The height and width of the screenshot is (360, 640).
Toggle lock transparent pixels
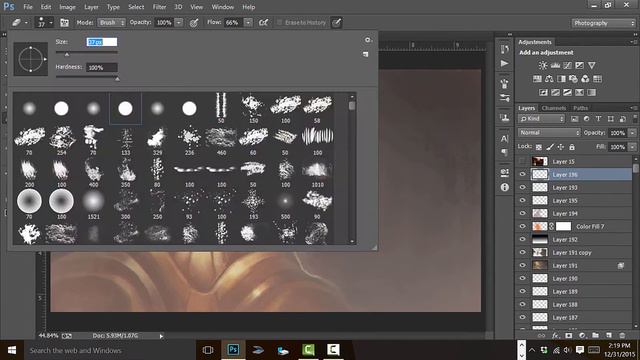[539, 147]
